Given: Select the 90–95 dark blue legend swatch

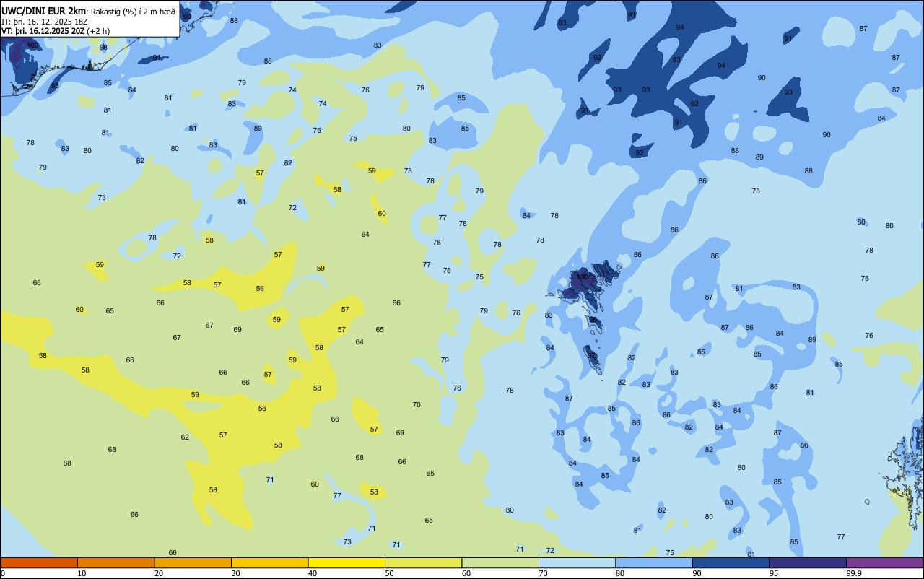Looking at the screenshot, I should click(x=731, y=562).
